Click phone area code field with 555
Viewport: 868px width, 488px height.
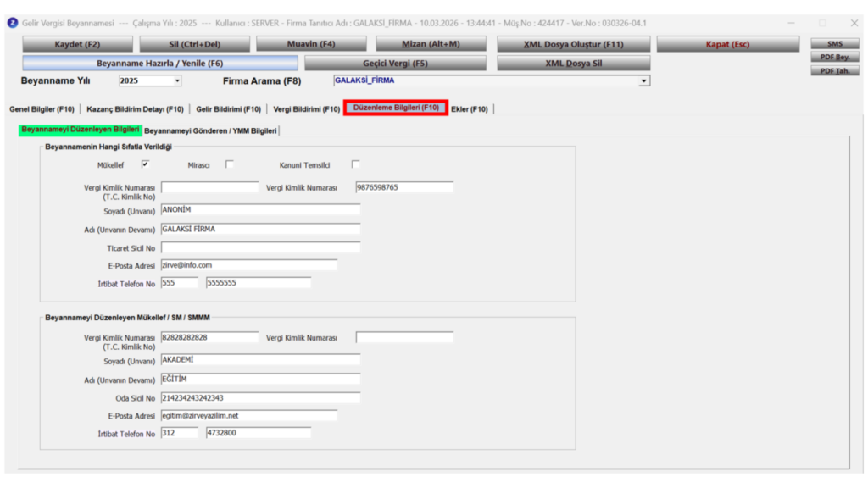pos(180,283)
